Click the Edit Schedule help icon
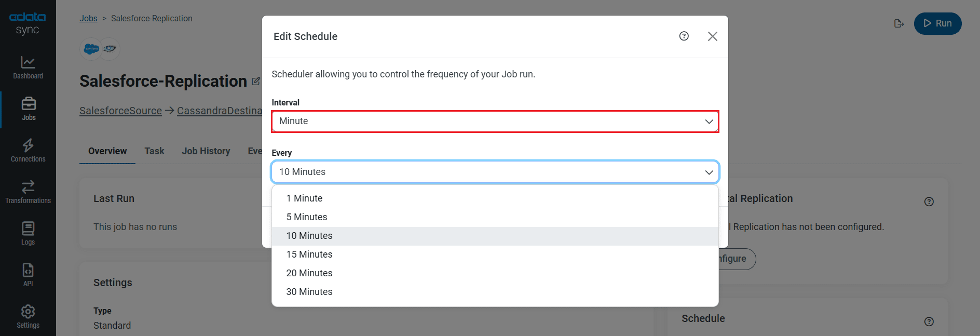 [x=684, y=36]
